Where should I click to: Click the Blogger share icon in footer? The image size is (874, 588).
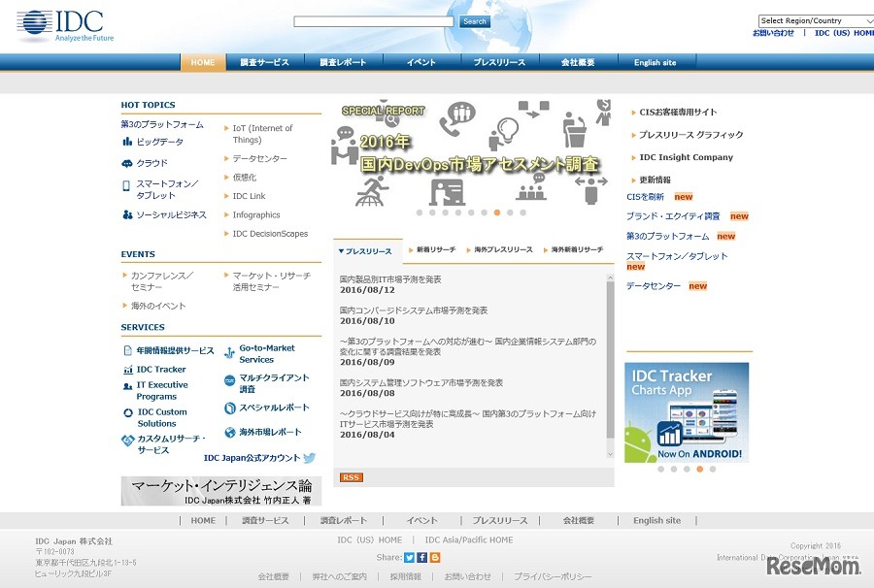(x=434, y=557)
